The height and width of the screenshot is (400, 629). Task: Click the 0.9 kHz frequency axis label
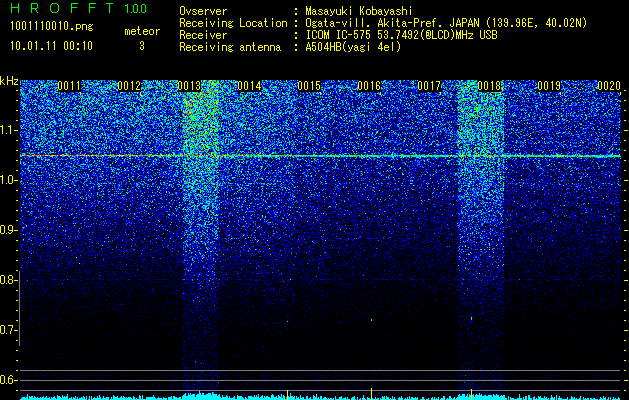coord(8,230)
